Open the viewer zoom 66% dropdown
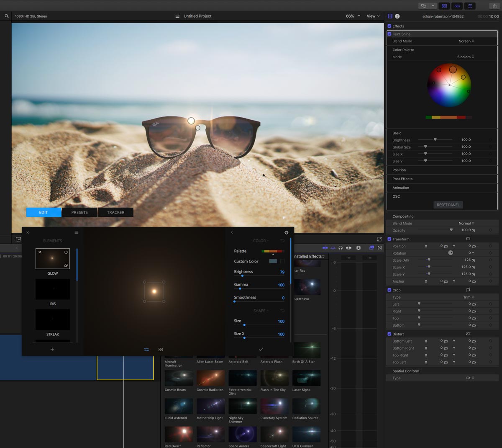 353,16
